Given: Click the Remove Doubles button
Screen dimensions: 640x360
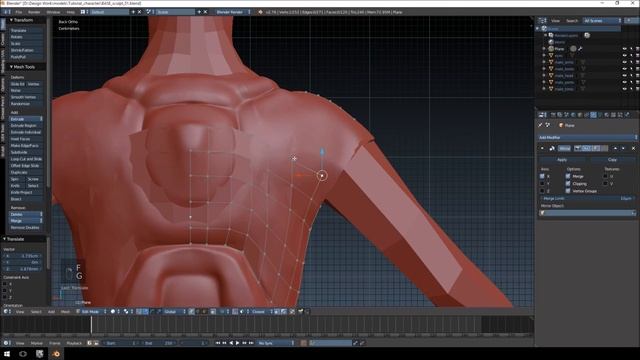Looking at the screenshot, I should tap(26, 228).
